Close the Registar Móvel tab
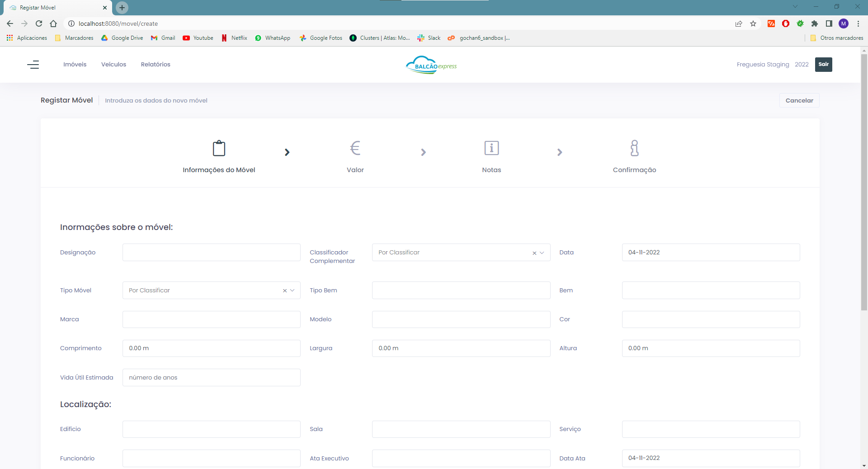The image size is (868, 469). [105, 8]
